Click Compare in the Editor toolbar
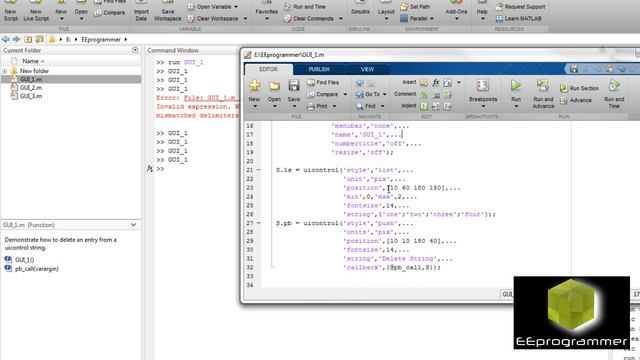 pos(323,94)
